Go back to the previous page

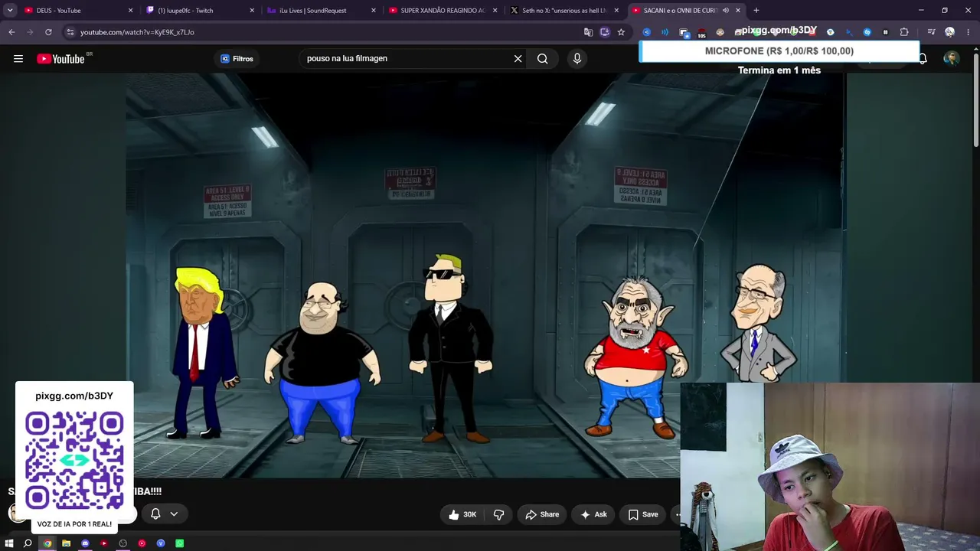coord(11,32)
